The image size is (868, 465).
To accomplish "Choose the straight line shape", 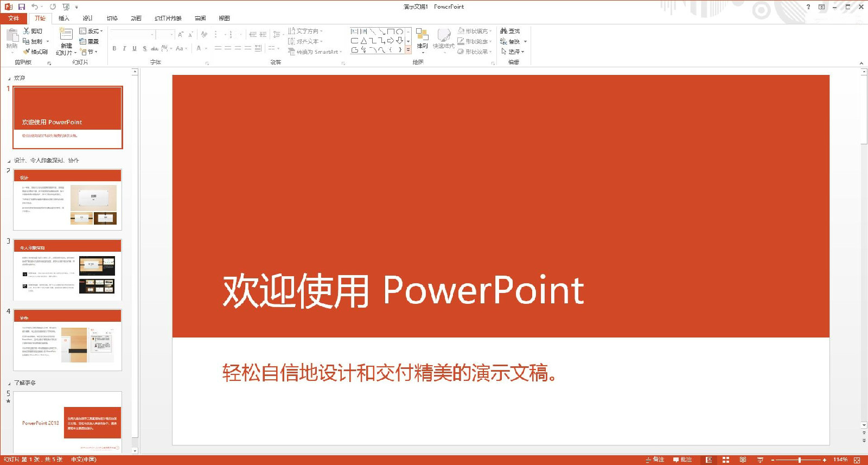I will click(x=373, y=31).
